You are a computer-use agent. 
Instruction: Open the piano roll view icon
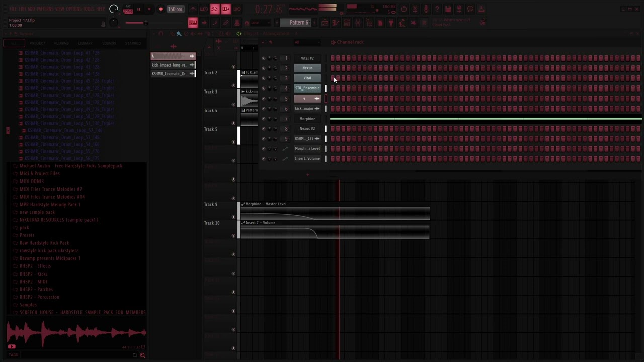point(336,23)
